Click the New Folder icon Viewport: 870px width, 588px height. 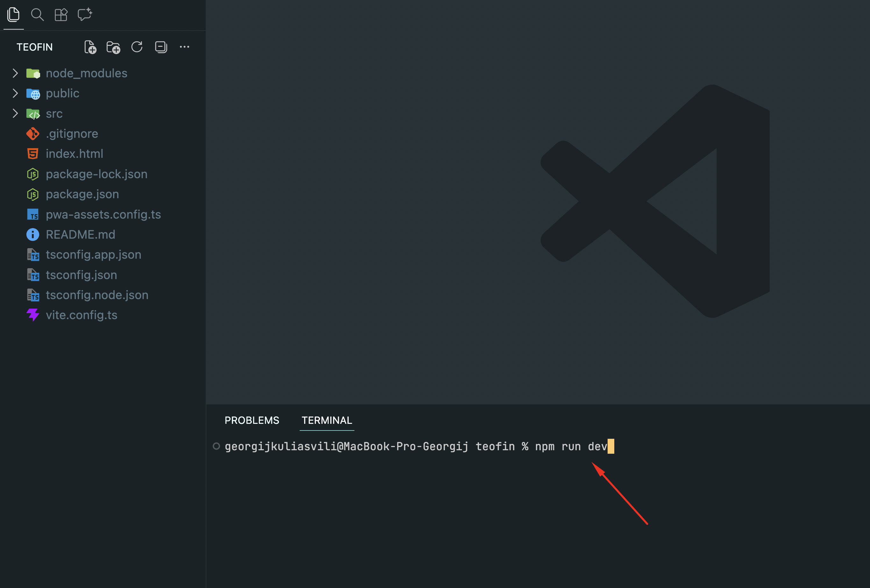(113, 47)
